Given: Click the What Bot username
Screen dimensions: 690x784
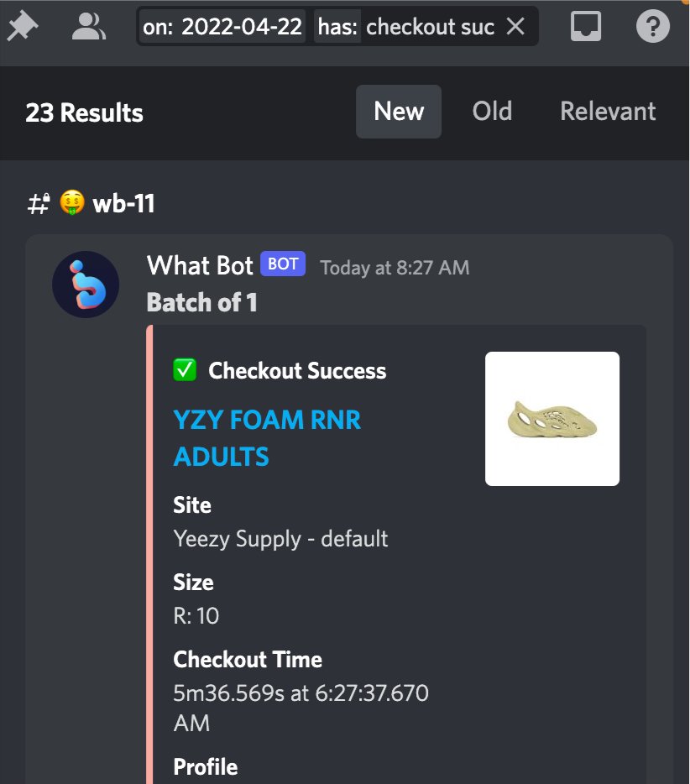Looking at the screenshot, I should [x=200, y=265].
